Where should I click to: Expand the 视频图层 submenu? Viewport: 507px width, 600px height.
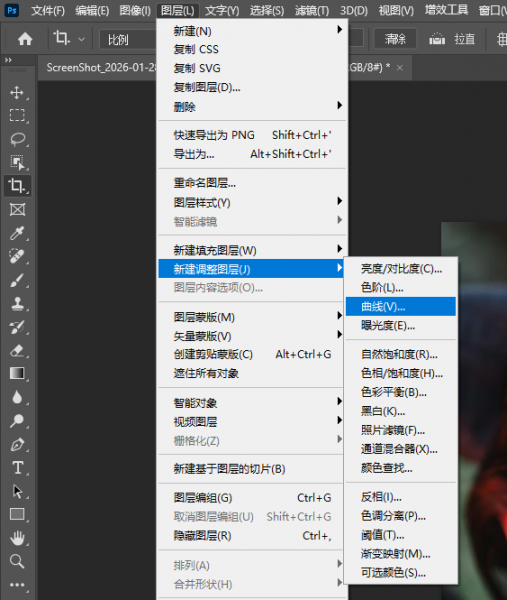[253, 421]
